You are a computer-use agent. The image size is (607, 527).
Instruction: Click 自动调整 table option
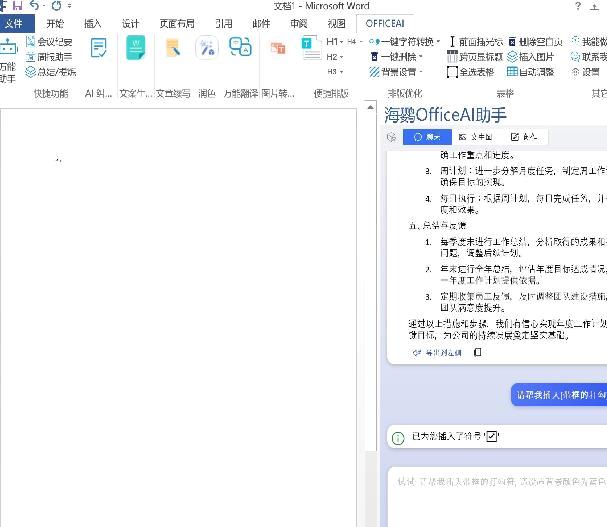530,72
